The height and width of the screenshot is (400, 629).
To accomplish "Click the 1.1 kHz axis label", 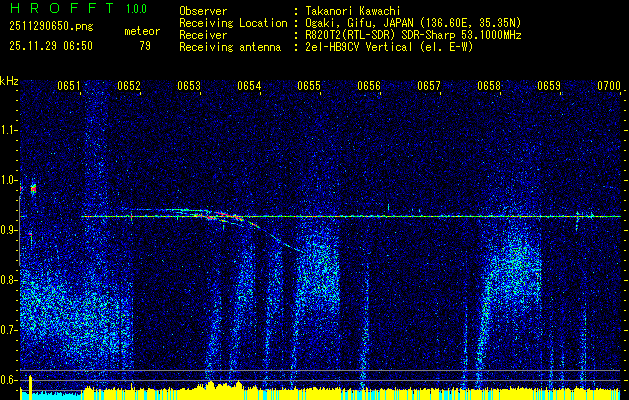I will coord(9,129).
